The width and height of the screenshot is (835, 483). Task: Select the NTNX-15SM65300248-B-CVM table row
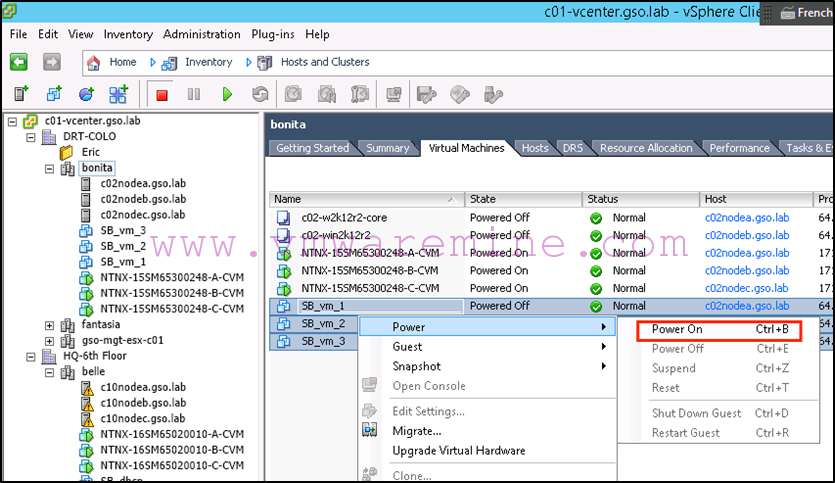click(551, 271)
